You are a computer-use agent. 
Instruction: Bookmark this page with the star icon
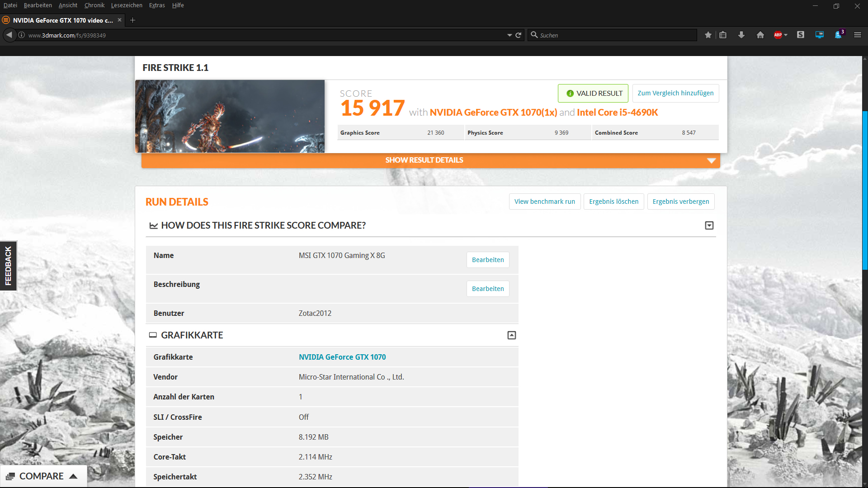708,35
